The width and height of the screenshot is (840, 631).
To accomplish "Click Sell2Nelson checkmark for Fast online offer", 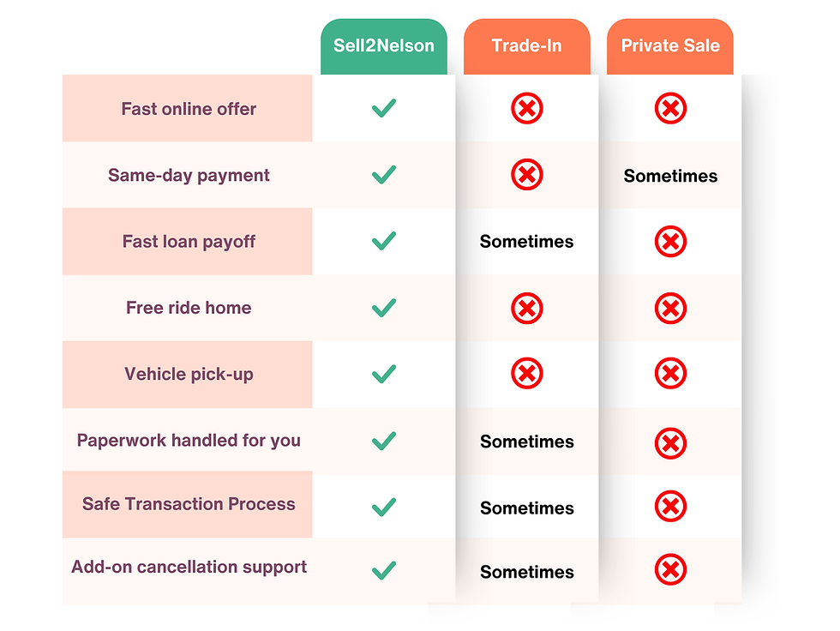I will point(383,109).
